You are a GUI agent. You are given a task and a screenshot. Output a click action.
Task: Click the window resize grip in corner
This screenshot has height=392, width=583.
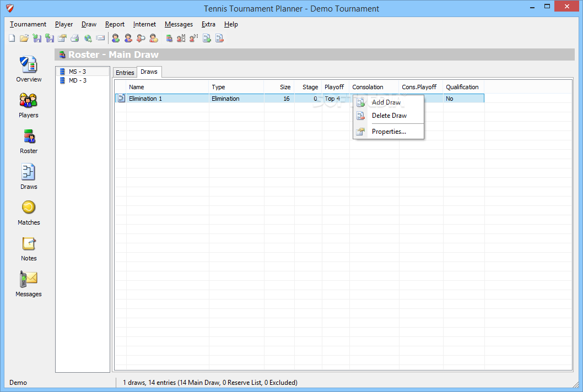click(x=576, y=385)
